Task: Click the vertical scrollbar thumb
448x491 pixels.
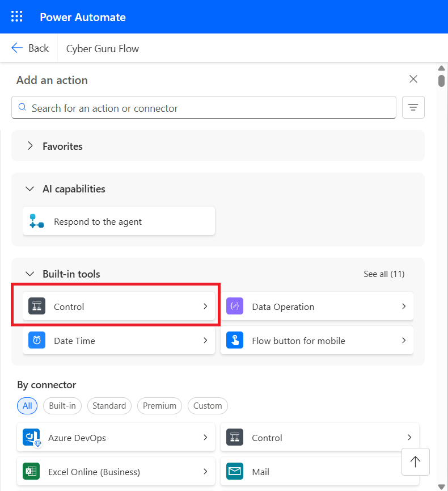Action: (441, 81)
